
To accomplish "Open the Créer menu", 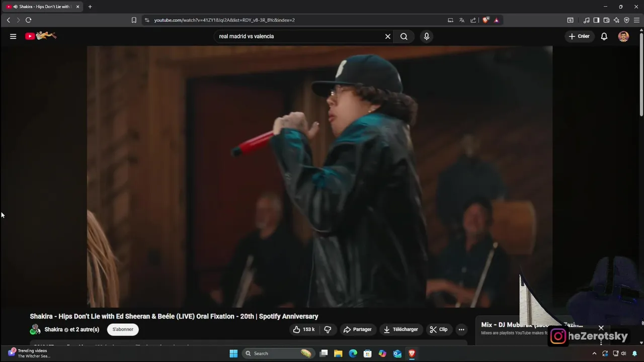I will [x=579, y=36].
